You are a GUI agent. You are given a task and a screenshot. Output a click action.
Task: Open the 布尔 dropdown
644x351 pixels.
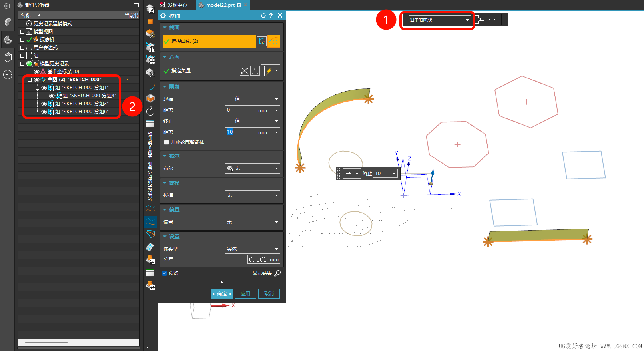pyautogui.click(x=253, y=168)
